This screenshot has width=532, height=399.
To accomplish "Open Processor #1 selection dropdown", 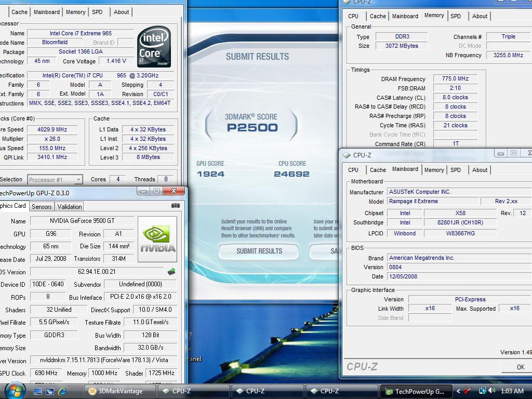I will [55, 179].
